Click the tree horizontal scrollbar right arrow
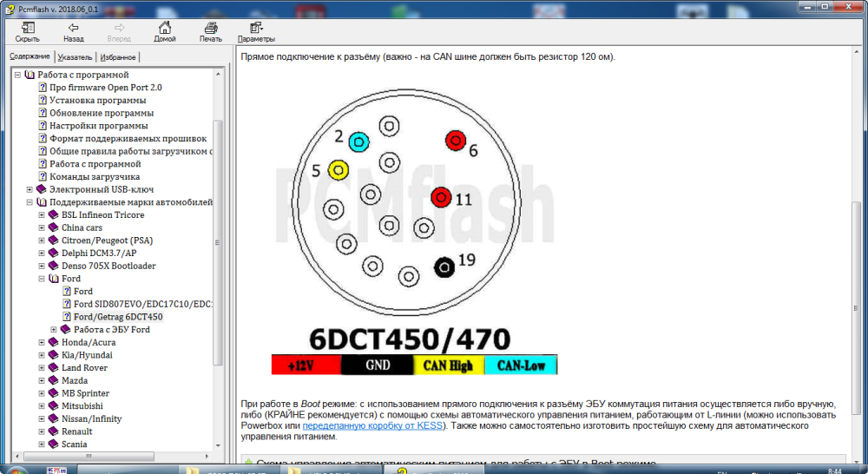The width and height of the screenshot is (868, 474). (x=207, y=457)
